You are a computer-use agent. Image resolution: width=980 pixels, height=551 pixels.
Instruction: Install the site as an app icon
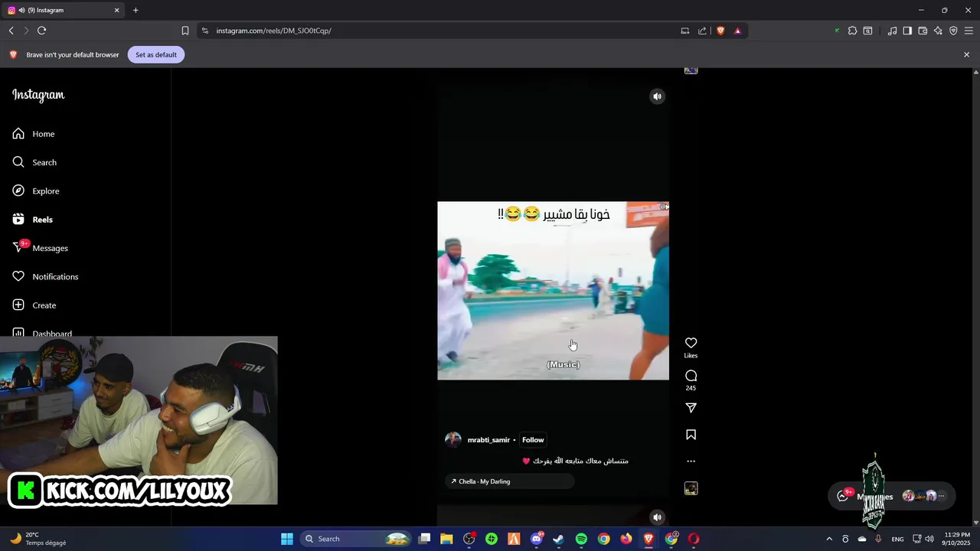(685, 31)
